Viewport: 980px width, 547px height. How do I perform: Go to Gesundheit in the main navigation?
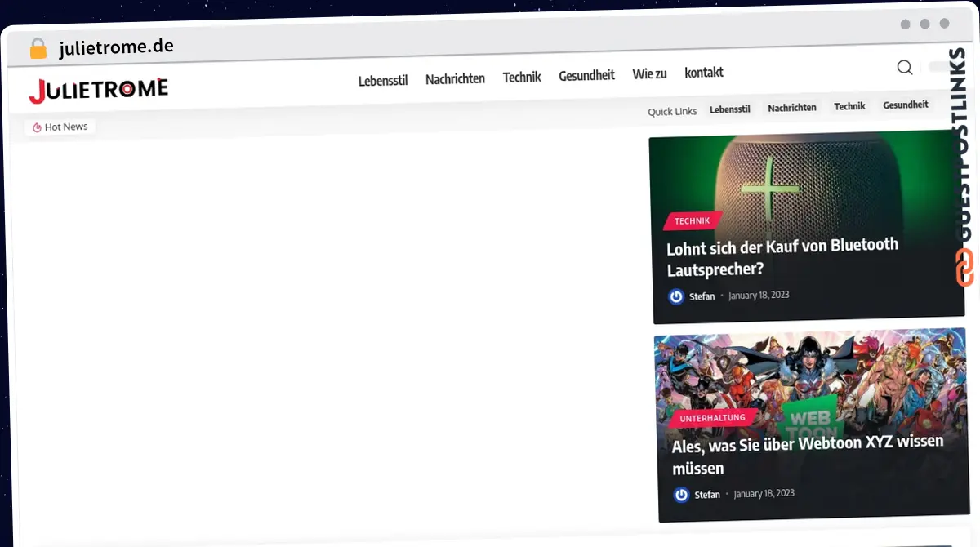586,76
